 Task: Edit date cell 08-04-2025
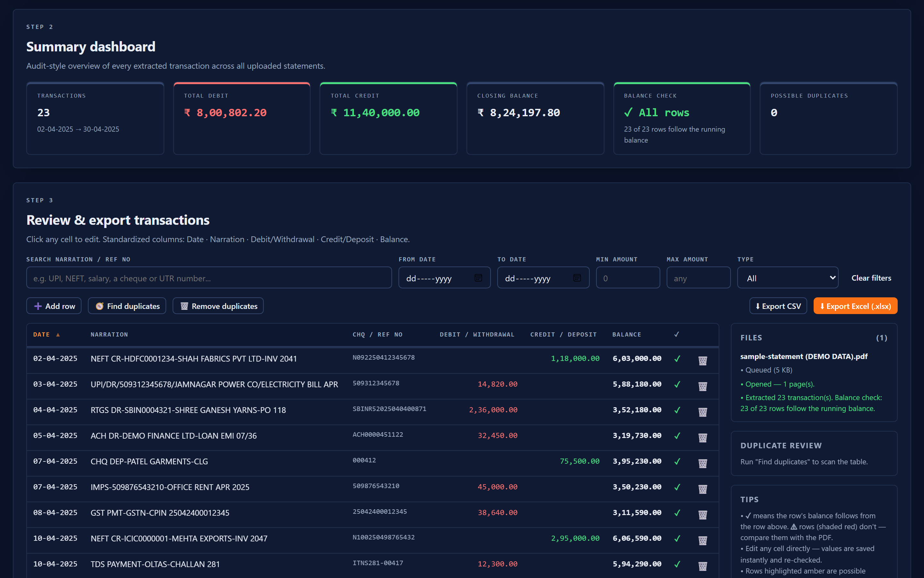coord(56,512)
